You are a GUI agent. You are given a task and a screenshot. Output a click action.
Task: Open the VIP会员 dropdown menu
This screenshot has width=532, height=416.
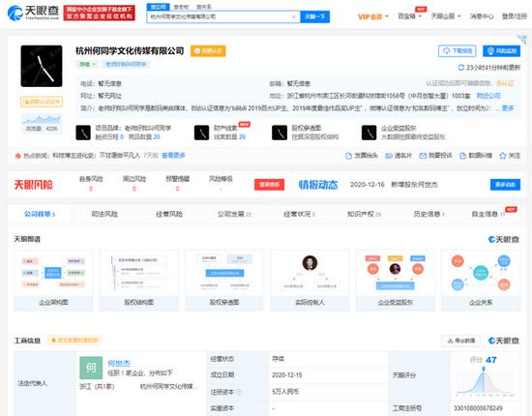pyautogui.click(x=373, y=16)
